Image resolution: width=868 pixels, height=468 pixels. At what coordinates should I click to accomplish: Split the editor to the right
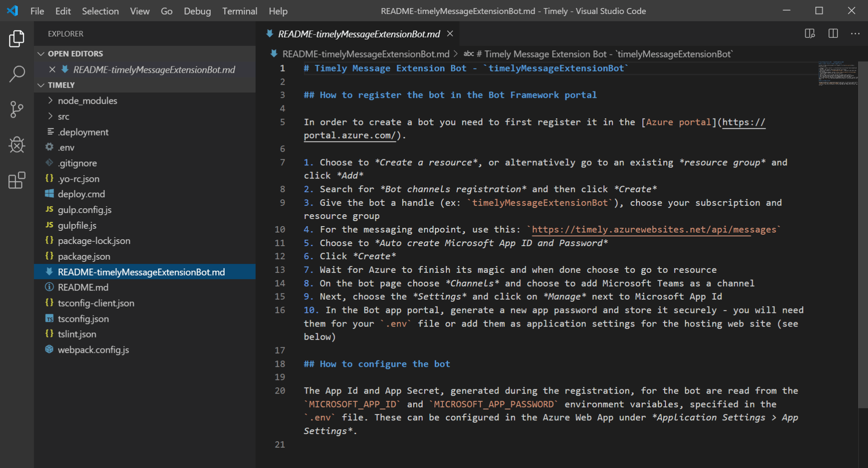coord(833,34)
